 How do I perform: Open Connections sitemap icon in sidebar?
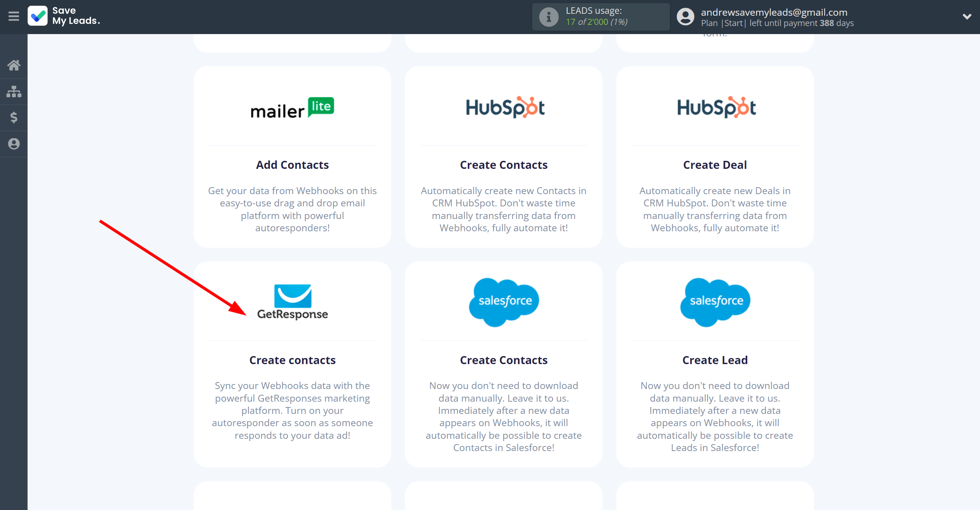pos(14,92)
